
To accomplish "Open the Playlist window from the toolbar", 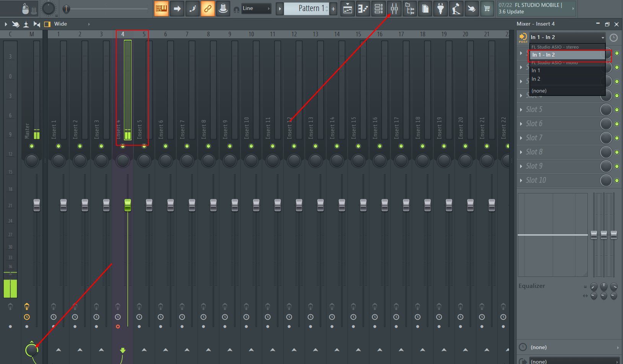I will [348, 8].
